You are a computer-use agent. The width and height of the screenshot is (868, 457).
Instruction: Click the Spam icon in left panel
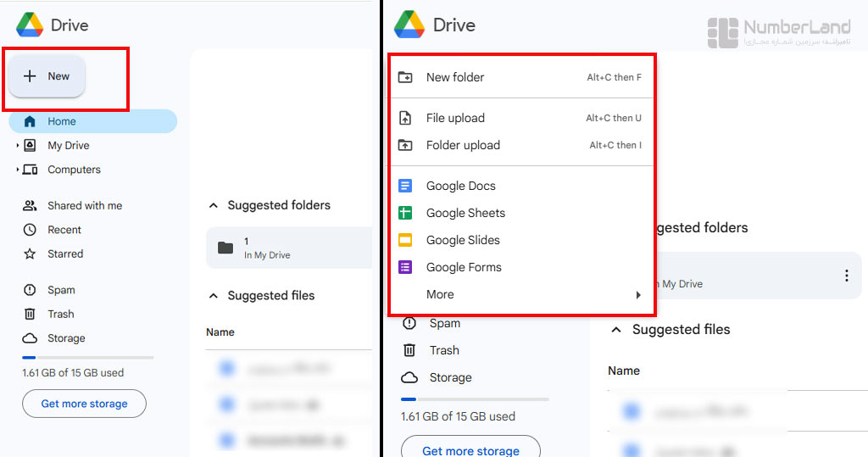tap(30, 290)
